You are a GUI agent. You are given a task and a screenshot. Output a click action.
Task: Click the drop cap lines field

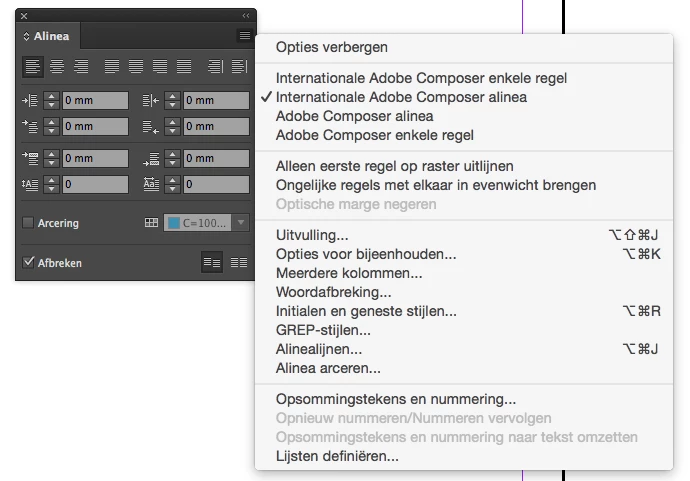coord(95,184)
